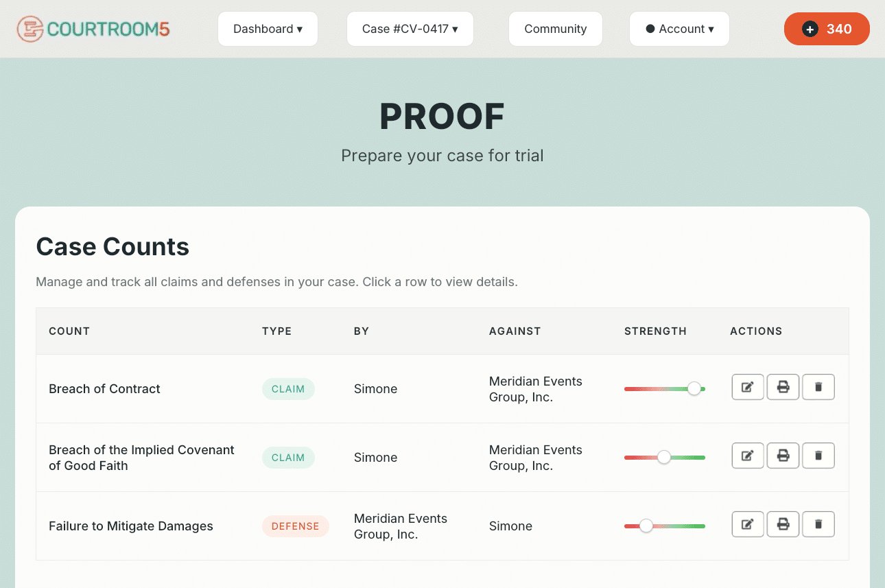Print the Breach of Contract count

click(783, 387)
